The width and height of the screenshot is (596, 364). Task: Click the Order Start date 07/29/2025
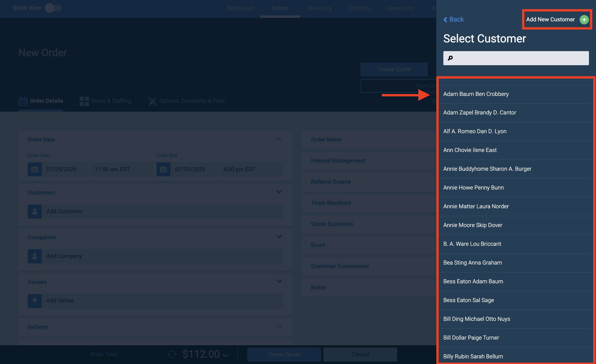click(65, 169)
